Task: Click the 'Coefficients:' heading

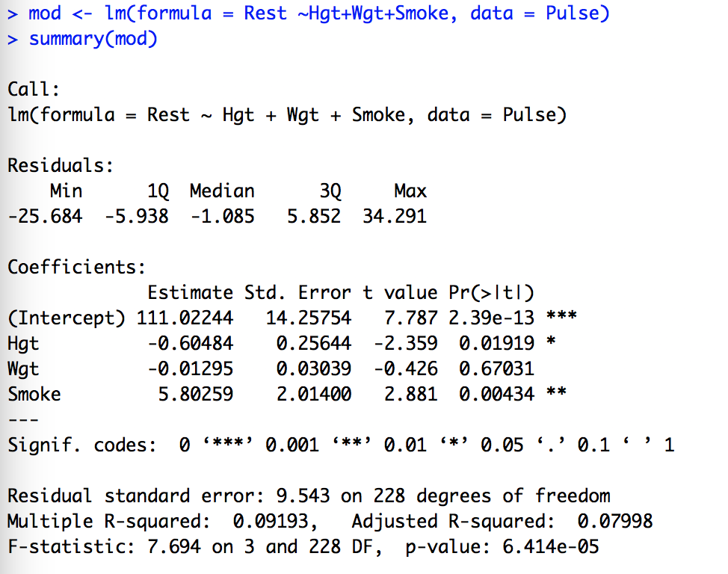Action: [x=77, y=267]
